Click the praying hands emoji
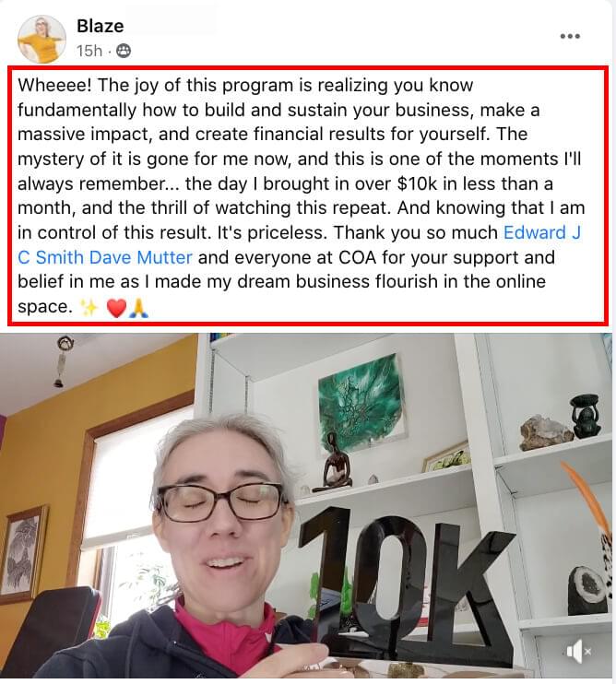Viewport: 616px width, 684px height. pos(138,308)
